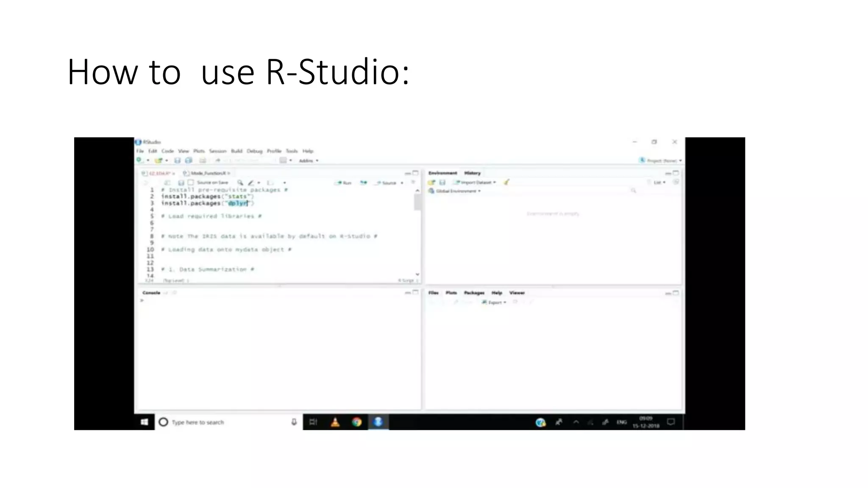
Task: Switch to the Packages tab
Action: [x=474, y=293]
